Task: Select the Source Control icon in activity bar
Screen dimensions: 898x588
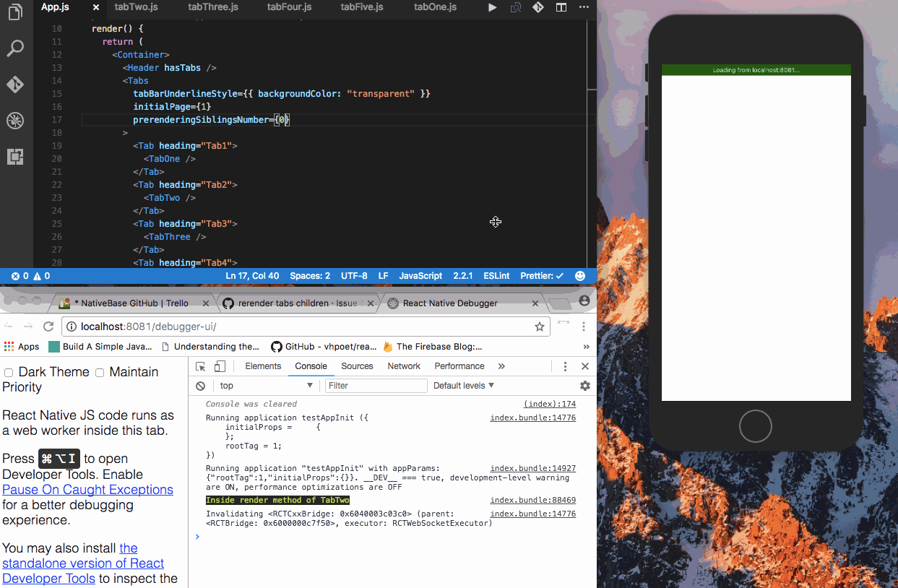Action: click(15, 83)
